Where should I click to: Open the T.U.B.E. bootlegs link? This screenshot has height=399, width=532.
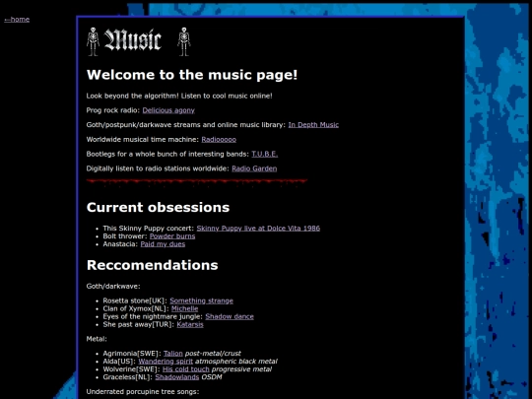[265, 154]
